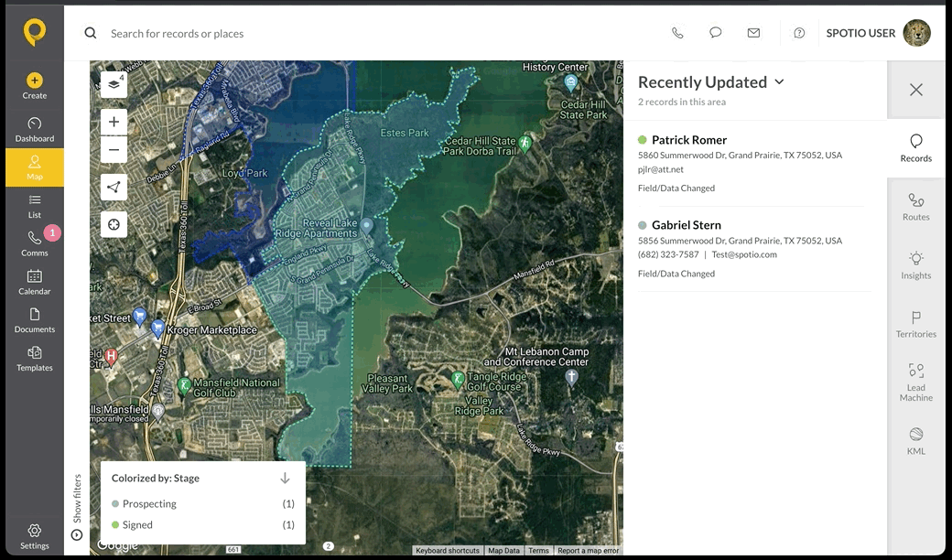Open the Insights tab

tap(915, 265)
